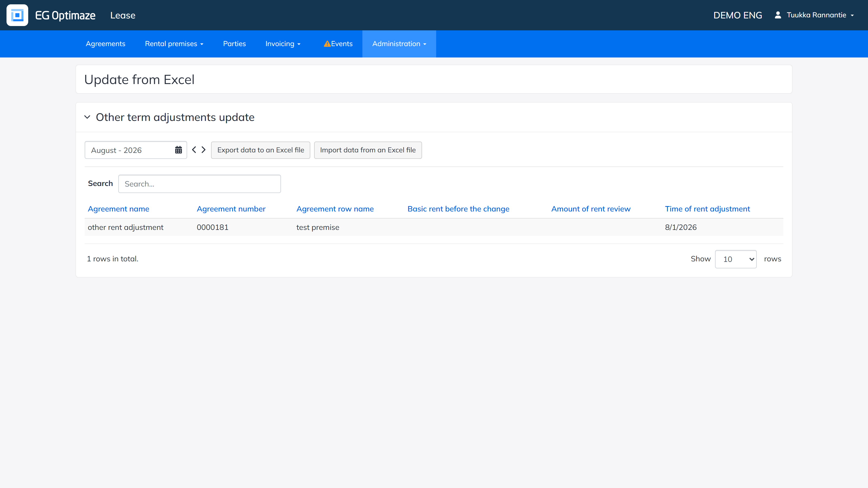This screenshot has width=868, height=488.
Task: Click Export data to an Excel file
Action: point(260,150)
